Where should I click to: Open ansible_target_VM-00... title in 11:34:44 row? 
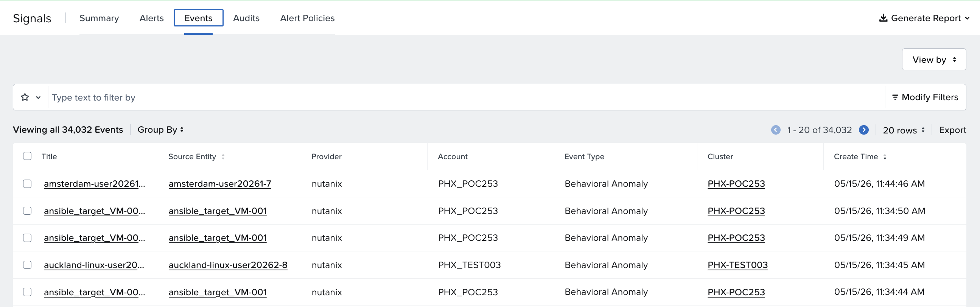[94, 292]
